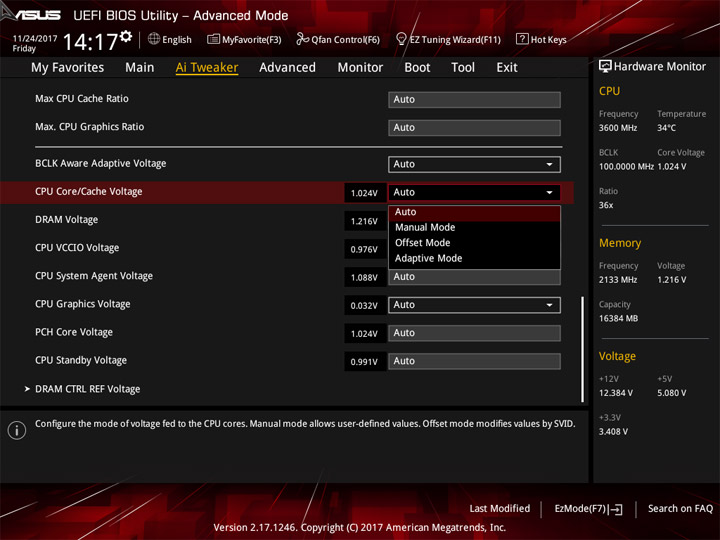This screenshot has width=720, height=540.
Task: Open BCLK Aware Adaptive Voltage dropdown
Action: (x=474, y=164)
